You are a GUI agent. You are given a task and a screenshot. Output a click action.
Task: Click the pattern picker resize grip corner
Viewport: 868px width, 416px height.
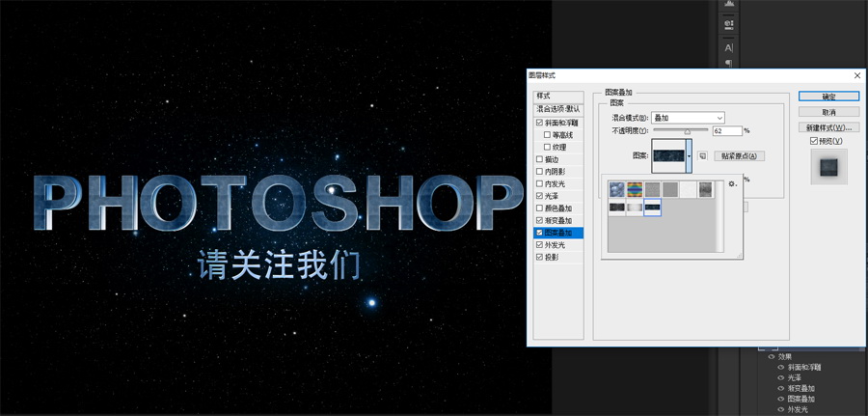pos(739,256)
